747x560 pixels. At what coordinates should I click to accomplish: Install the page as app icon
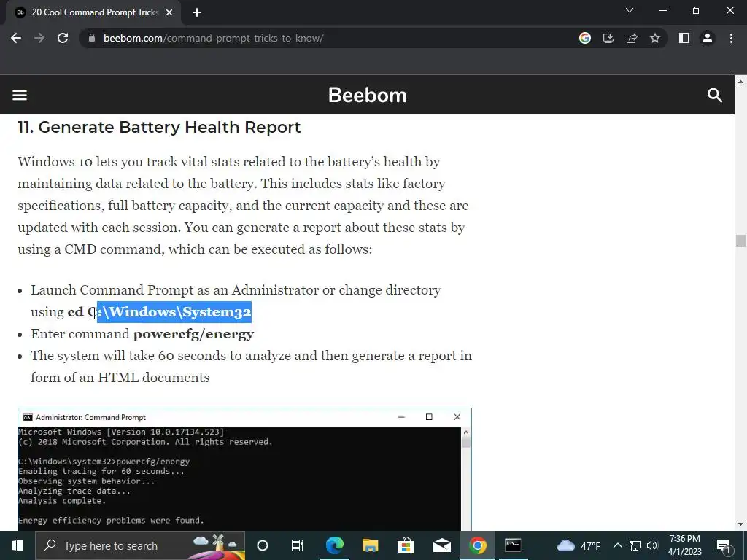click(x=608, y=38)
